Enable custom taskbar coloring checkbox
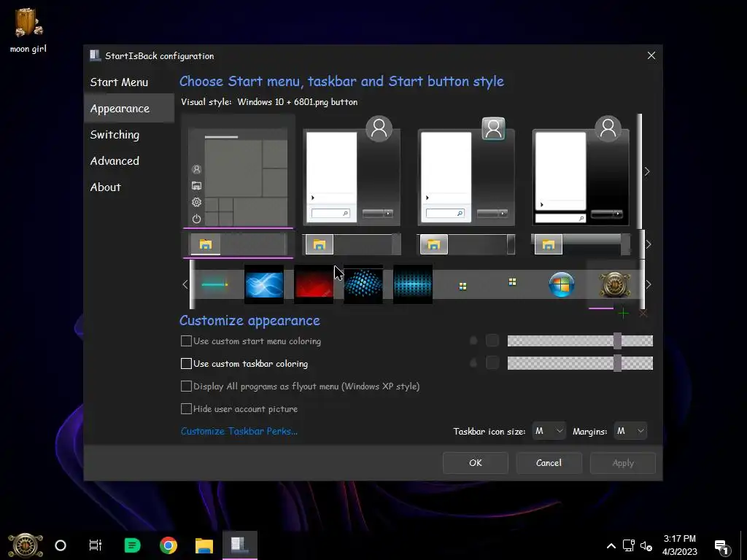Image resolution: width=747 pixels, height=560 pixels. 186,364
